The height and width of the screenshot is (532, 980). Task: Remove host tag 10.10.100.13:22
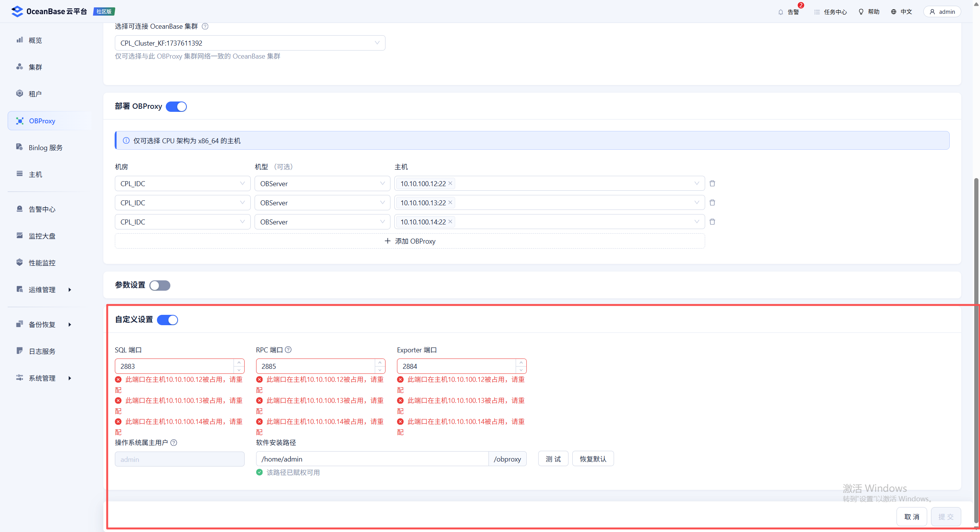[450, 203]
